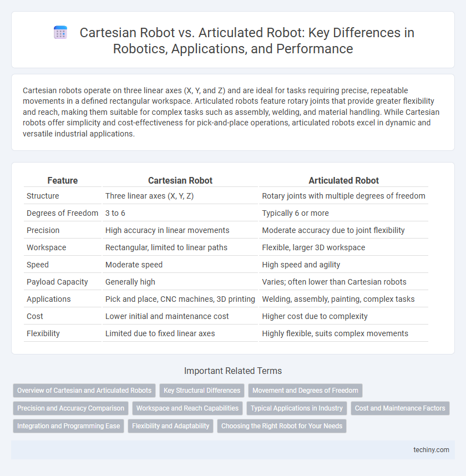Open 'Flexibility and Adaptability' tag

(x=171, y=426)
